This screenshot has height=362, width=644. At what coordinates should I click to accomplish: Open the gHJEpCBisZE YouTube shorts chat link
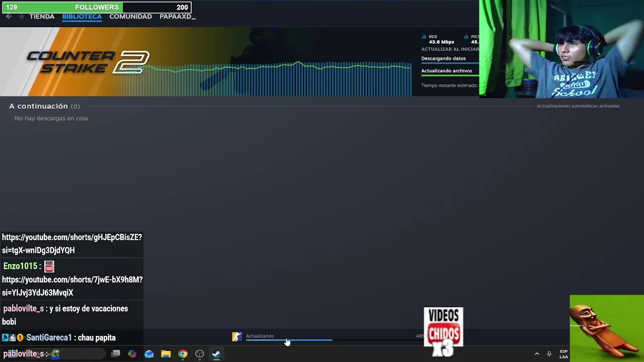[x=72, y=244]
